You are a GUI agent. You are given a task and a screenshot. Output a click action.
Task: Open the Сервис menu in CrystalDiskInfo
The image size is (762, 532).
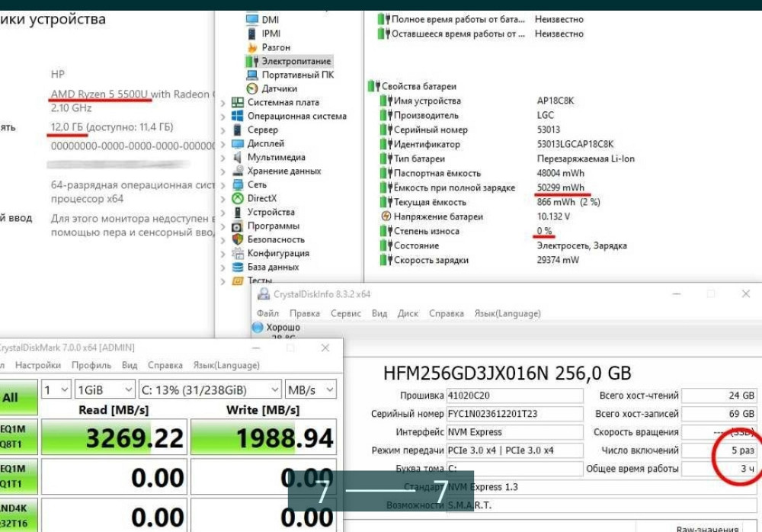point(346,313)
